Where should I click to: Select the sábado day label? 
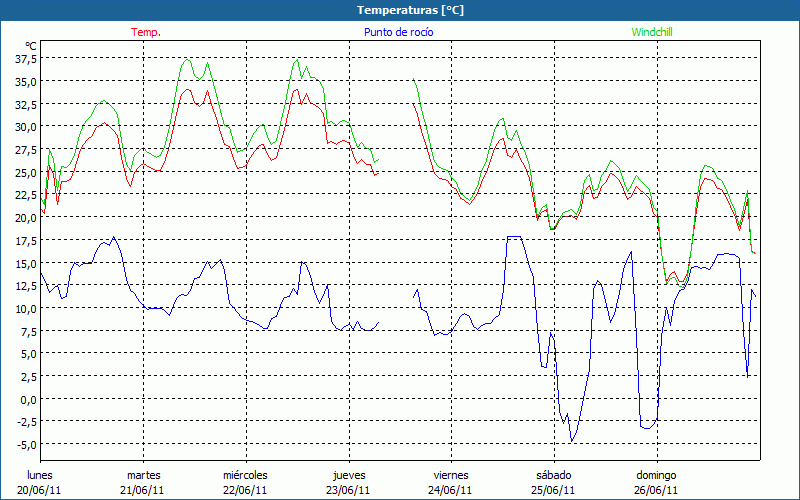554,475
